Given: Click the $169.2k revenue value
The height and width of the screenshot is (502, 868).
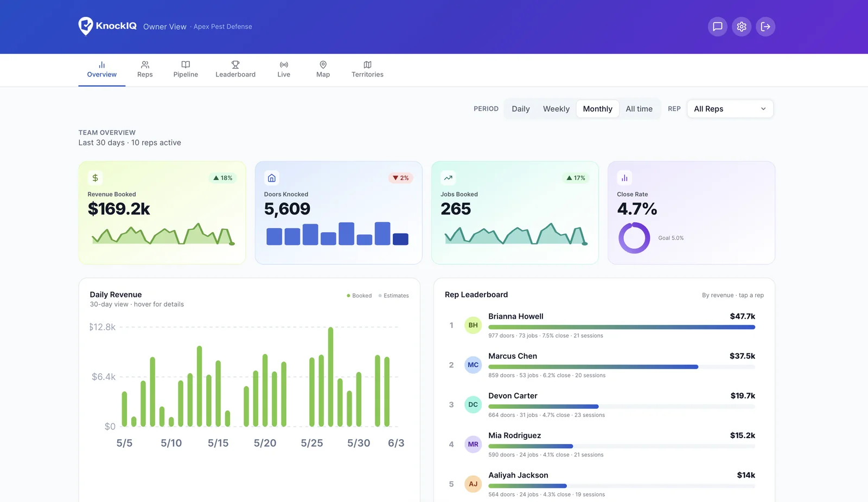Looking at the screenshot, I should 119,209.
